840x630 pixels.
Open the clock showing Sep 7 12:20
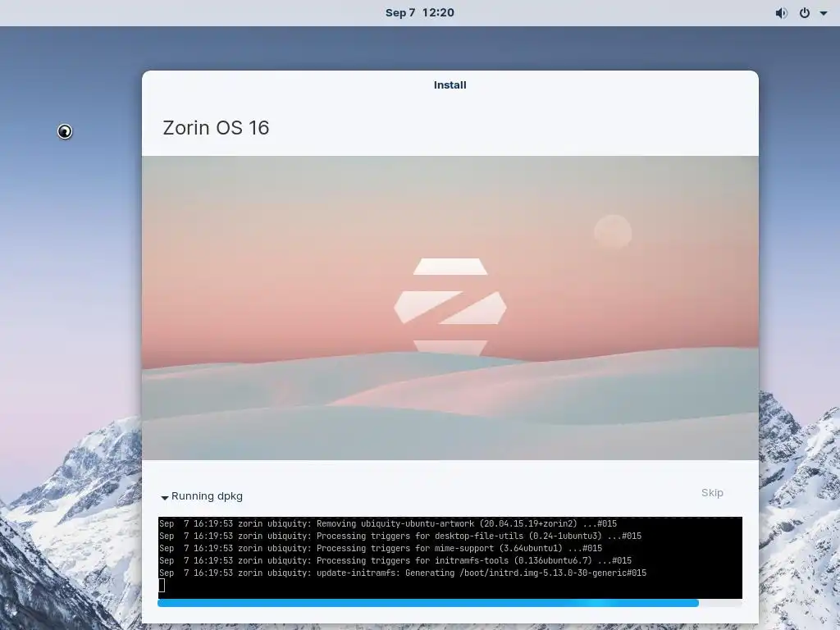coord(419,13)
